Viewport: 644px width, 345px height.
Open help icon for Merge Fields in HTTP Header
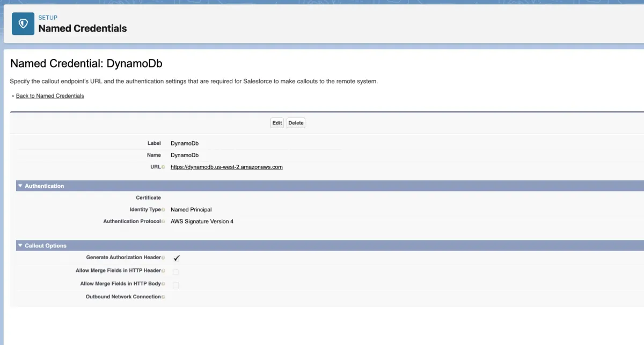[163, 271]
